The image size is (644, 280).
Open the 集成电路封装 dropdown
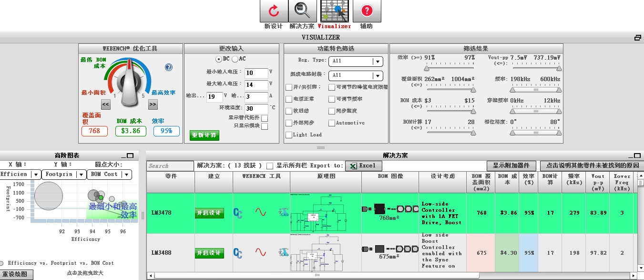point(356,75)
